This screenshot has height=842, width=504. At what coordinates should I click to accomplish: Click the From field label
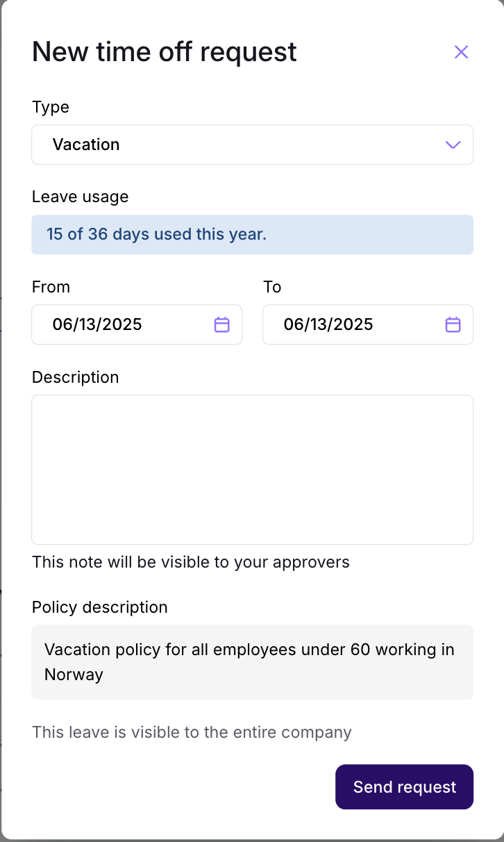(x=51, y=287)
